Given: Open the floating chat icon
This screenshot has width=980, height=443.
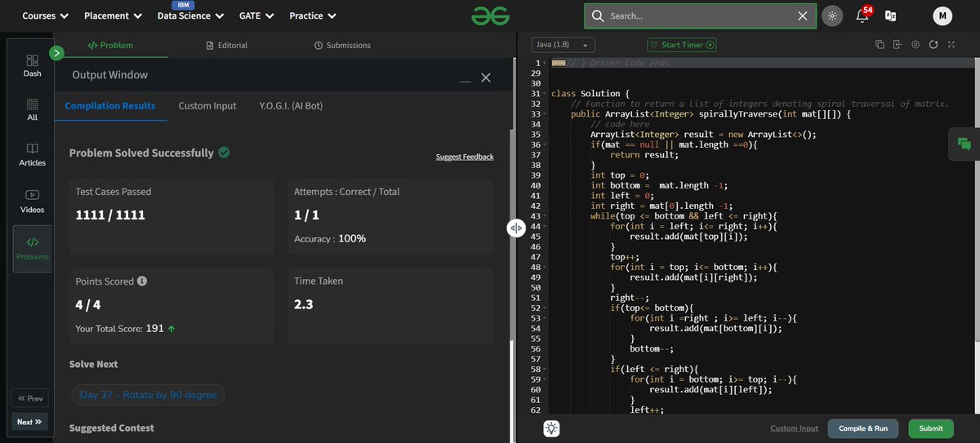Looking at the screenshot, I should click(x=964, y=144).
